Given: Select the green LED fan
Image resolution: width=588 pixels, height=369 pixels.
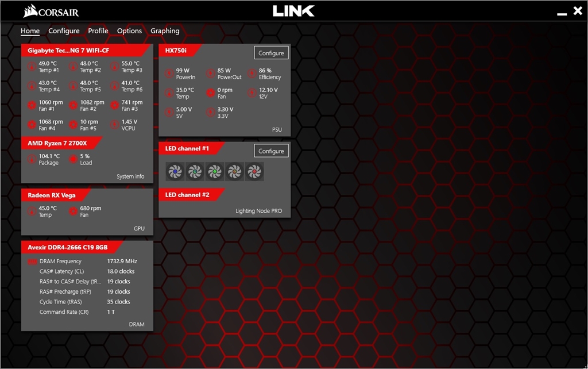Looking at the screenshot, I should [215, 171].
